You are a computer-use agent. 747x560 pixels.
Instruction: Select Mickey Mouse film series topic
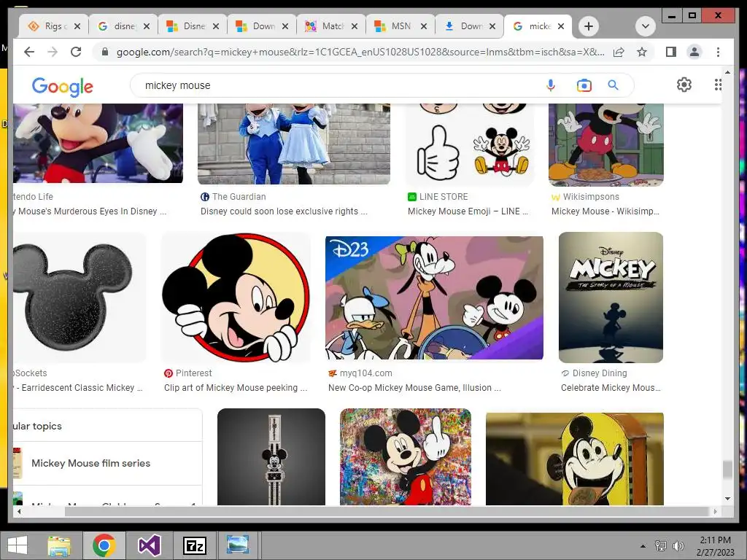point(107,463)
